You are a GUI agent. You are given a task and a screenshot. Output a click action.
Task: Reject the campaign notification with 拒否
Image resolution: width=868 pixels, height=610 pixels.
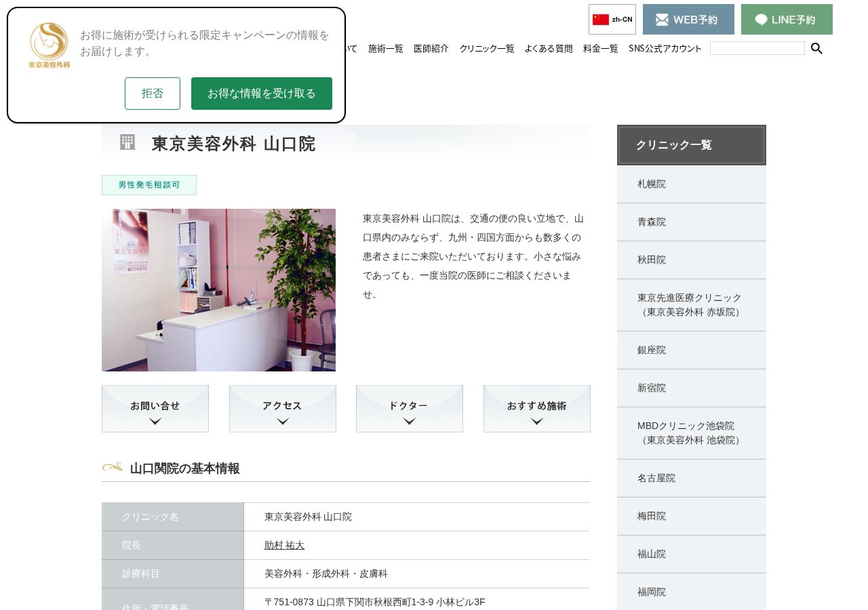(153, 94)
